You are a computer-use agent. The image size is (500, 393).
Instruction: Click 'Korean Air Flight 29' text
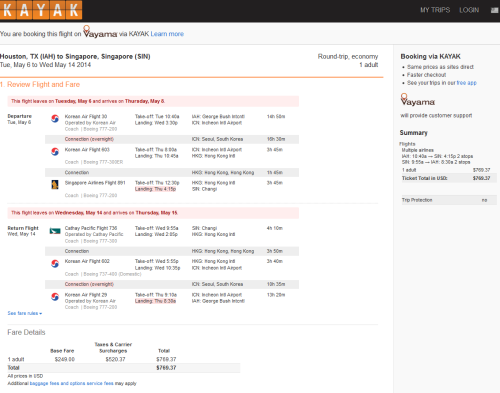[x=86, y=295]
